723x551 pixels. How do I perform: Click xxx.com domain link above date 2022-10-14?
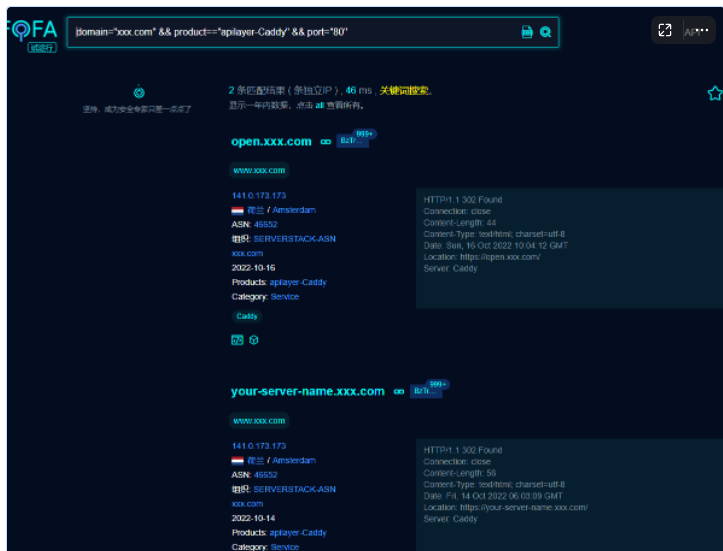pyautogui.click(x=247, y=504)
